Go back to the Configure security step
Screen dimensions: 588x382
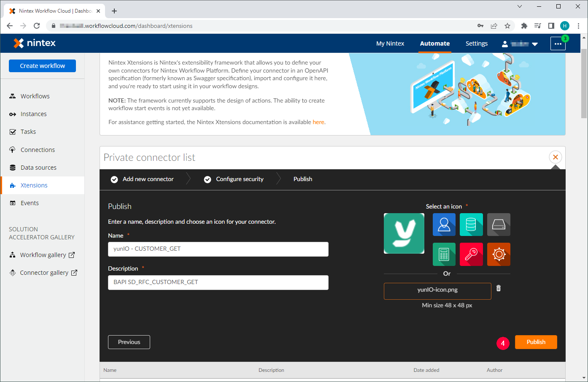coord(239,179)
